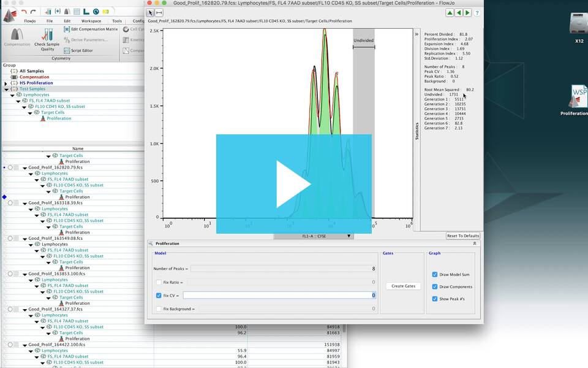This screenshot has height=368, width=588.
Task: Open the Workspace ribbon tab
Action: point(91,21)
